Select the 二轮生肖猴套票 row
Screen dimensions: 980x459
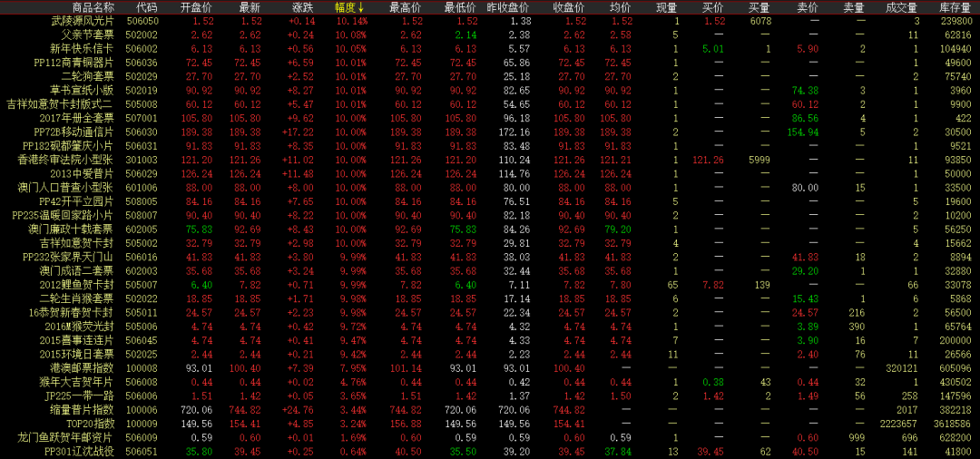click(77, 298)
